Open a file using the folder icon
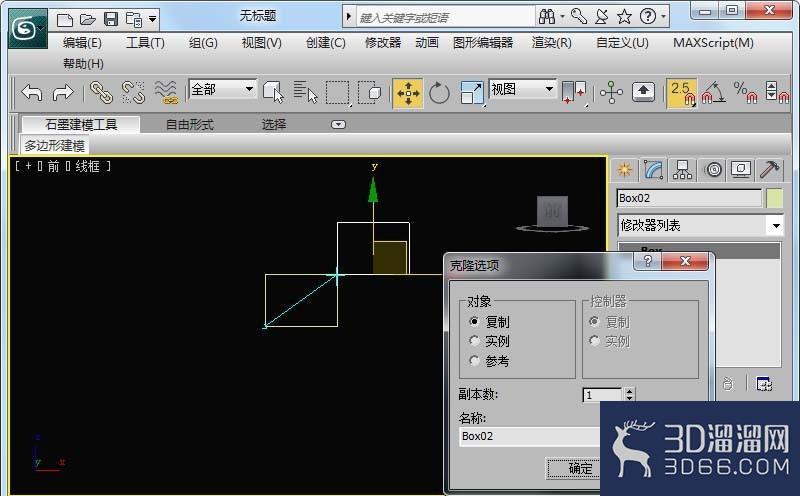The image size is (800, 496). point(88,20)
